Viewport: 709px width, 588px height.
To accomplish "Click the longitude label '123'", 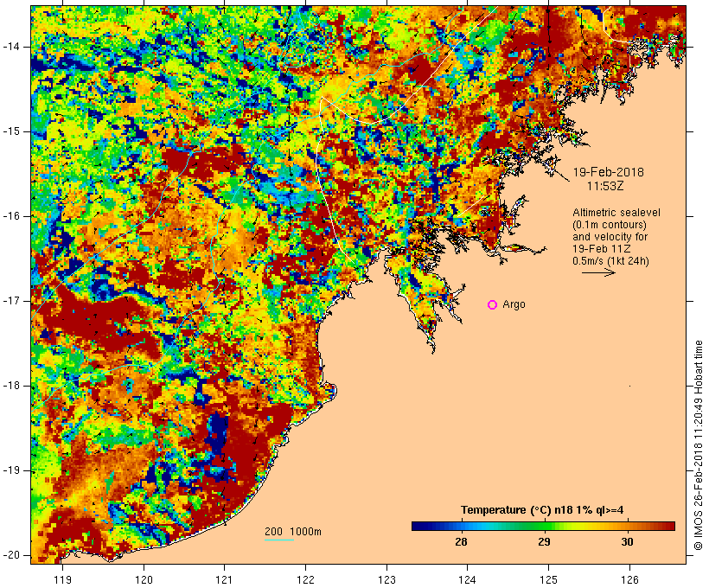I will [x=386, y=579].
